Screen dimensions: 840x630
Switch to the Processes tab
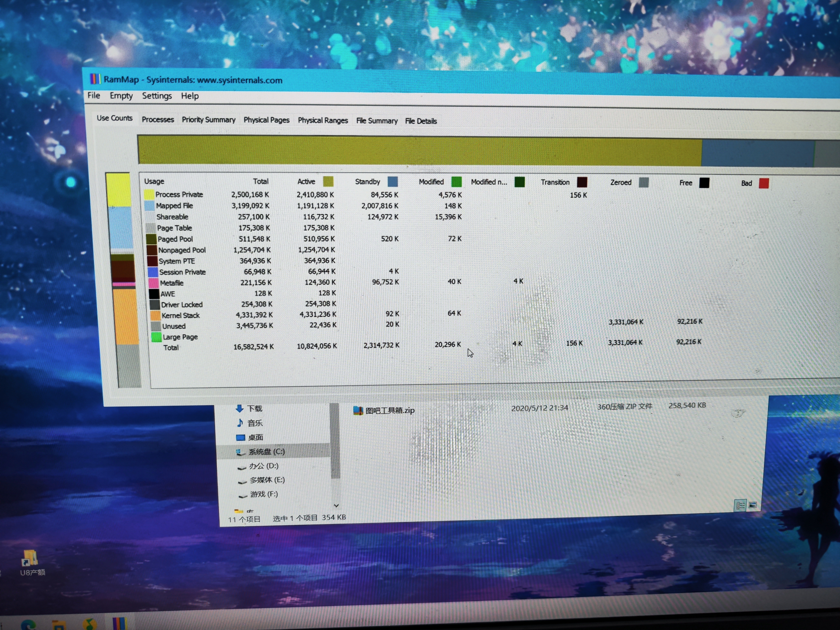click(x=157, y=120)
